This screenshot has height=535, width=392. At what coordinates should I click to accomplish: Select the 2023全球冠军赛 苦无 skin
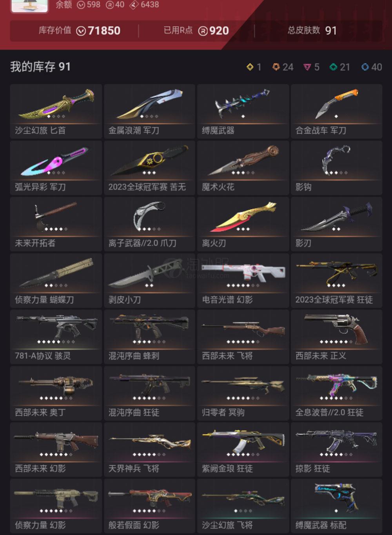pos(149,168)
